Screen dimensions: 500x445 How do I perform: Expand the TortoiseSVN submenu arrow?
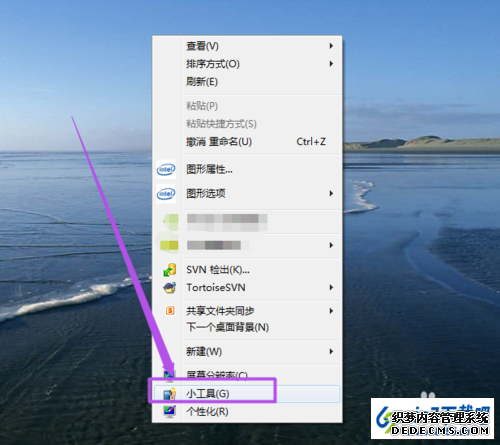point(331,287)
